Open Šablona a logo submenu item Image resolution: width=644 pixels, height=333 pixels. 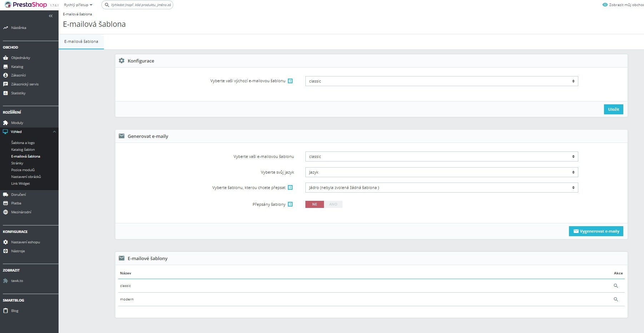pos(23,143)
